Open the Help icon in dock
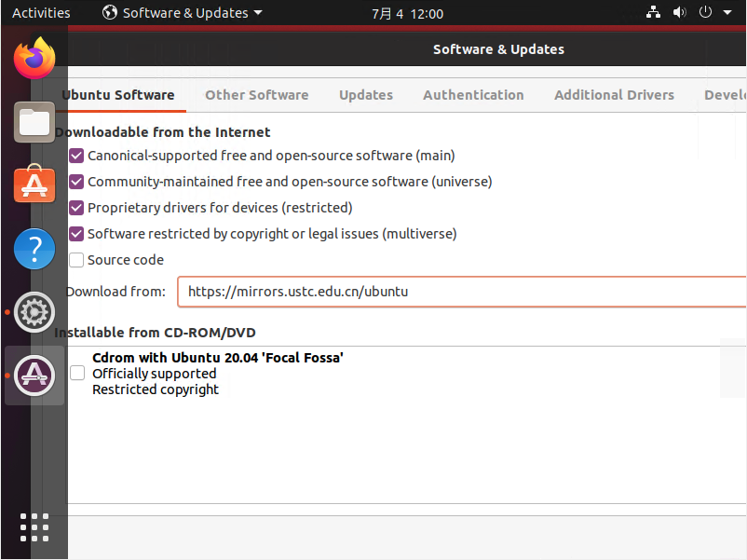747x560 pixels. [x=34, y=249]
